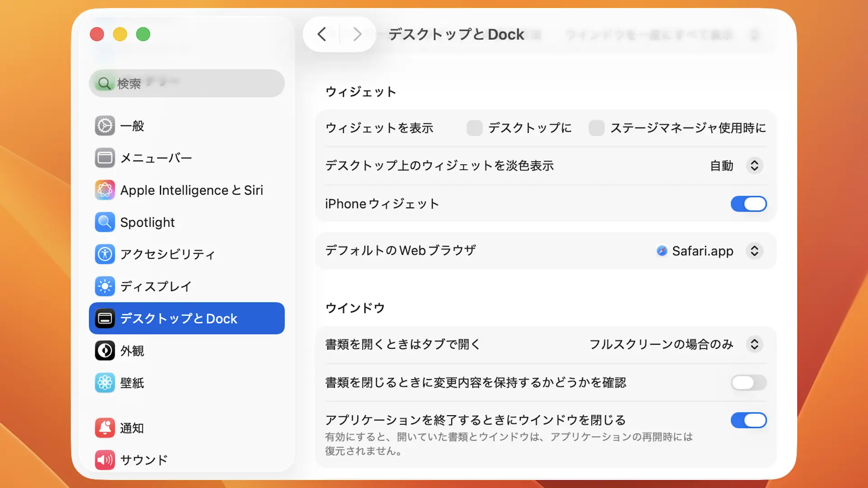
Task: Open the Menu Bar (メニューバー) icon
Action: (x=105, y=158)
